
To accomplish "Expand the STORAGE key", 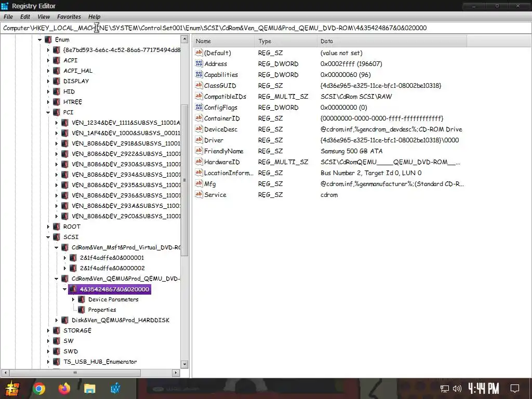I will coord(48,331).
